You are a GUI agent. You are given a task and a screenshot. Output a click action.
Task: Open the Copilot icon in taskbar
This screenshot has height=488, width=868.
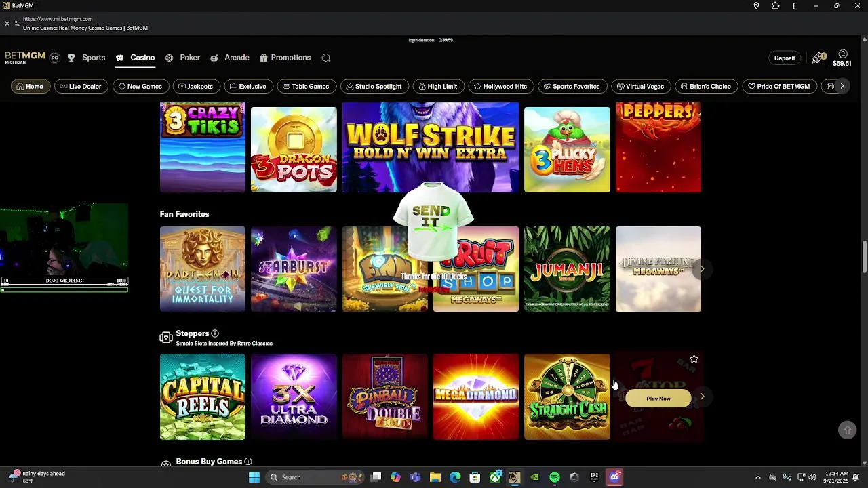point(395,477)
